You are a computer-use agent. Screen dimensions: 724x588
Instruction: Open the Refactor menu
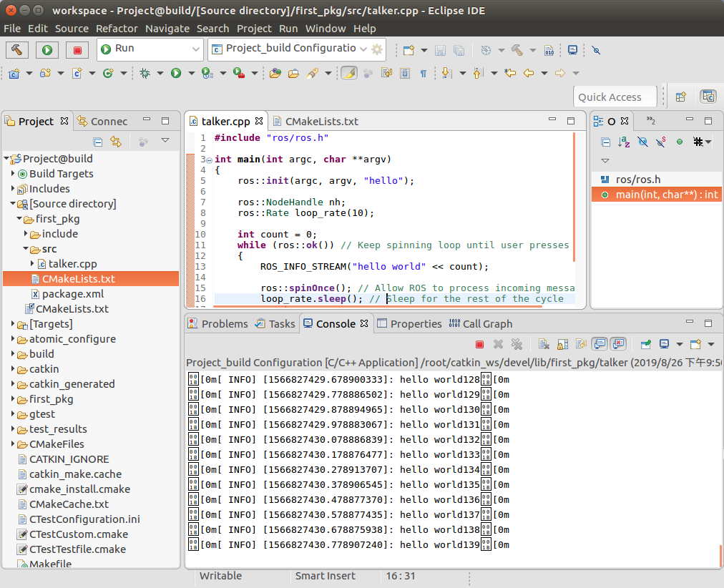pyautogui.click(x=117, y=29)
